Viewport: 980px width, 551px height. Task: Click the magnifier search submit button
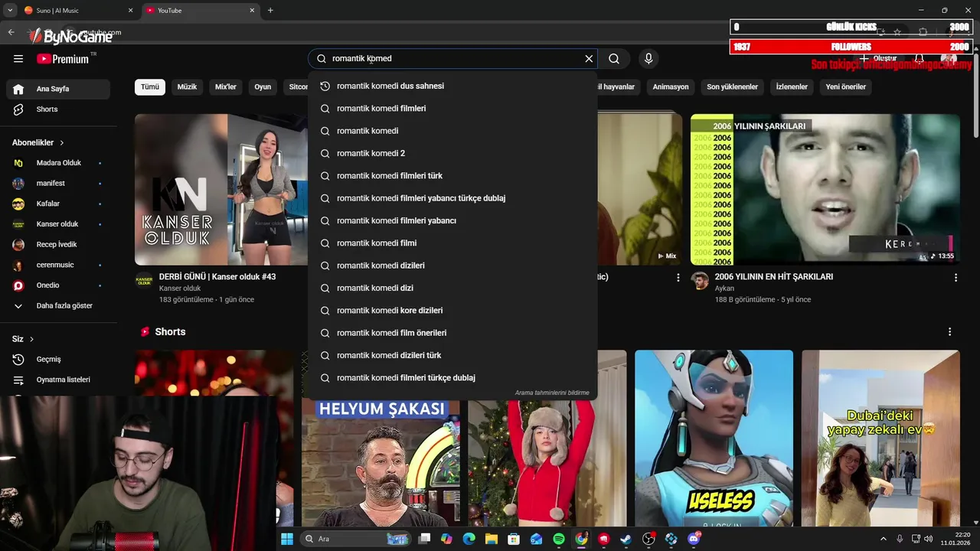[614, 59]
